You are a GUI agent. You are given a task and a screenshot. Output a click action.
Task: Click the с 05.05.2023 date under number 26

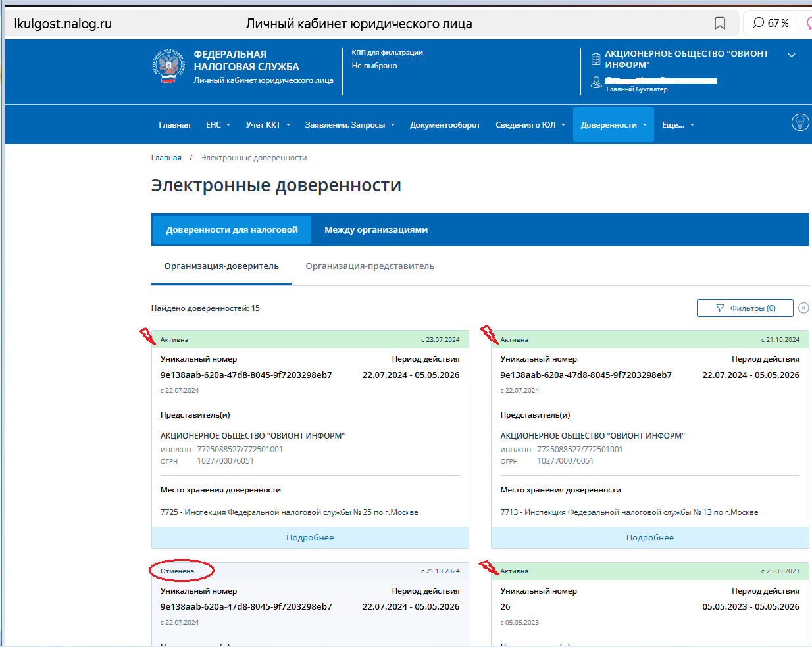[x=520, y=623]
